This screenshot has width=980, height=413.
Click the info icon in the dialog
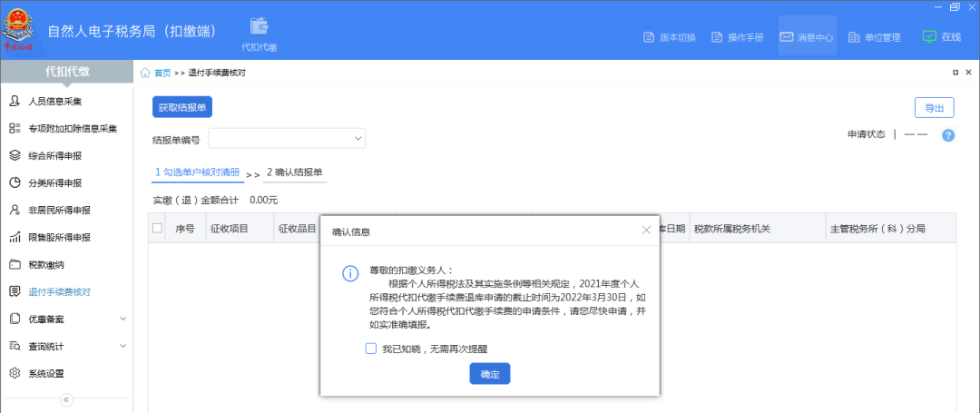pos(350,273)
